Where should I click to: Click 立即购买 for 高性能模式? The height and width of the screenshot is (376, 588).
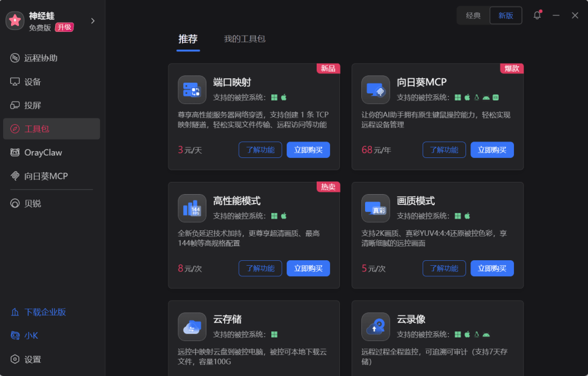point(308,268)
